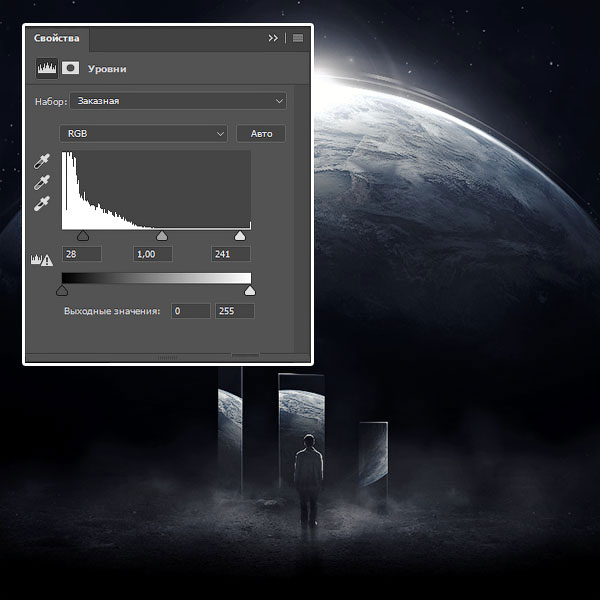Click the Авто button
Image resolution: width=600 pixels, height=600 pixels.
coord(261,134)
